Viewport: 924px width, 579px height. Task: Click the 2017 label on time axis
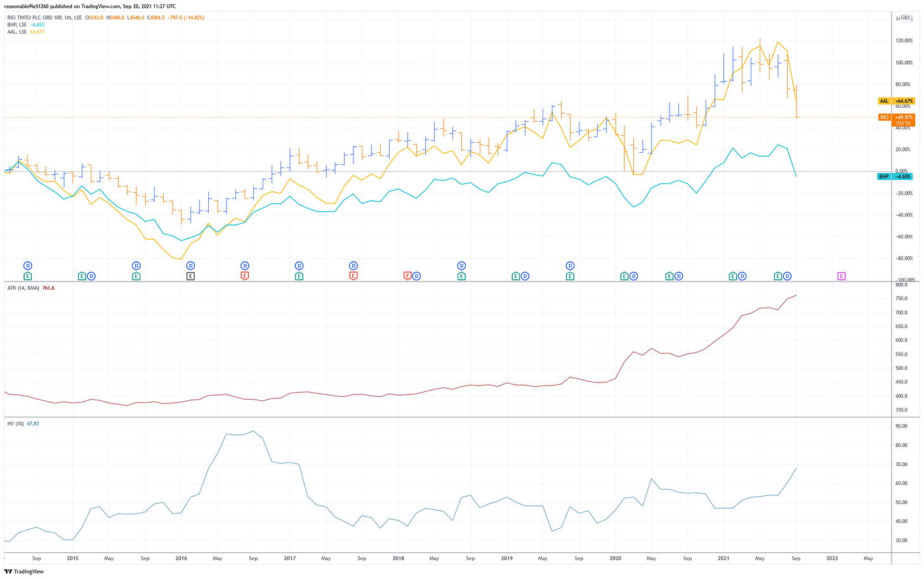coord(290,559)
